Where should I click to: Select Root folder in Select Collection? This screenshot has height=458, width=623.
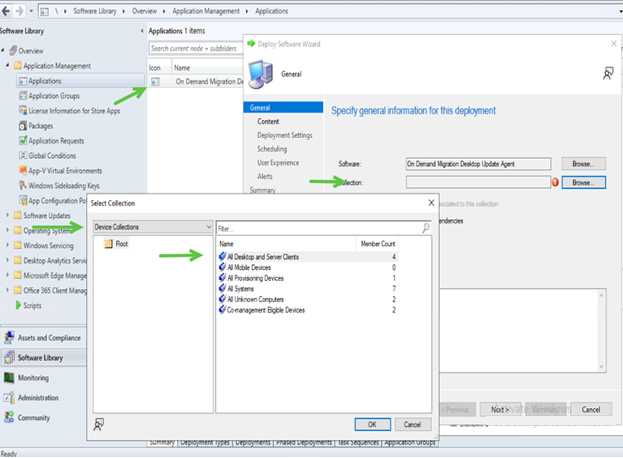116,243
